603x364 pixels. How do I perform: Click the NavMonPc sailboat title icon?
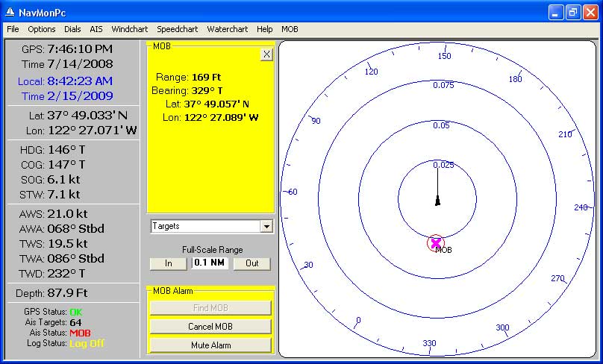click(x=10, y=12)
